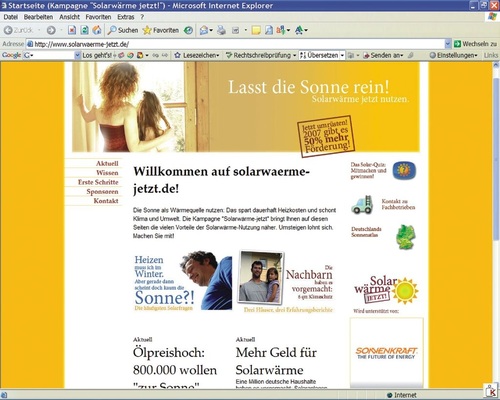Print the page with the printer icon
This screenshot has height=400, width=500.
click(x=221, y=30)
